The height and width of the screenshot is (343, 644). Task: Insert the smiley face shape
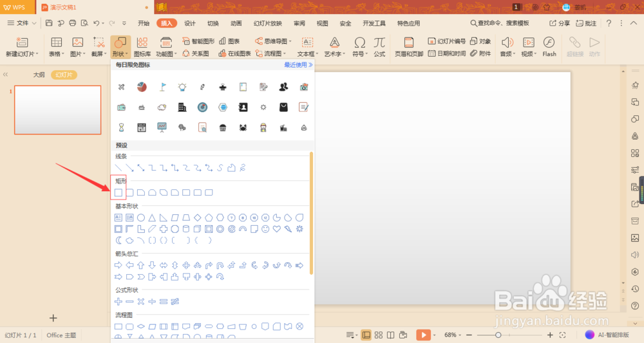tap(265, 229)
